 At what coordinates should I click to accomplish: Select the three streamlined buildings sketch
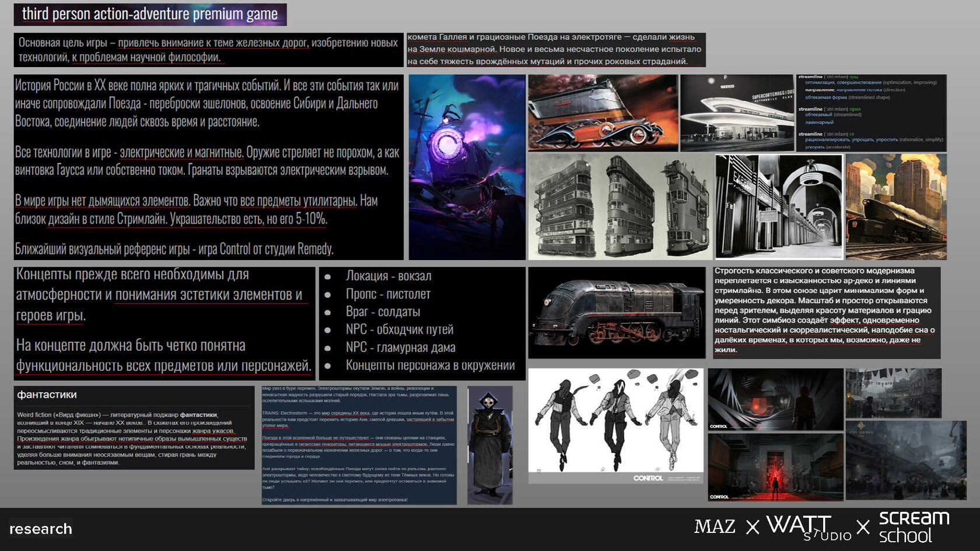pyautogui.click(x=620, y=206)
